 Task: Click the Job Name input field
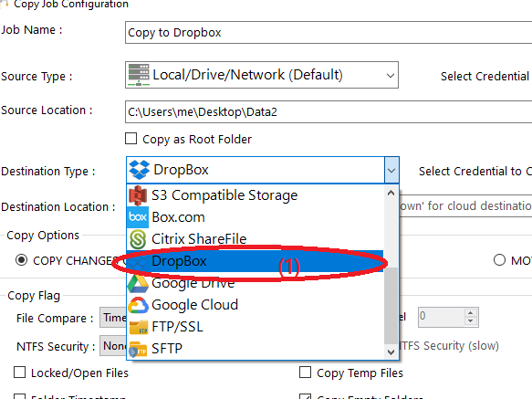point(329,33)
